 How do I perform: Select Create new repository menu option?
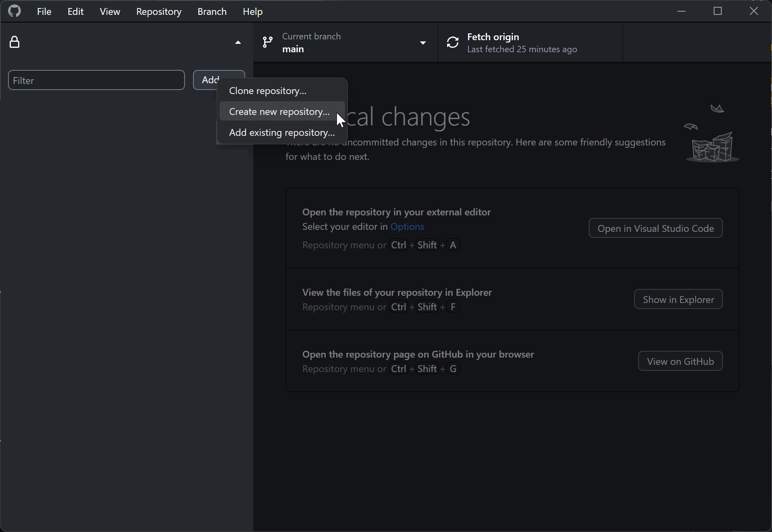pos(279,111)
